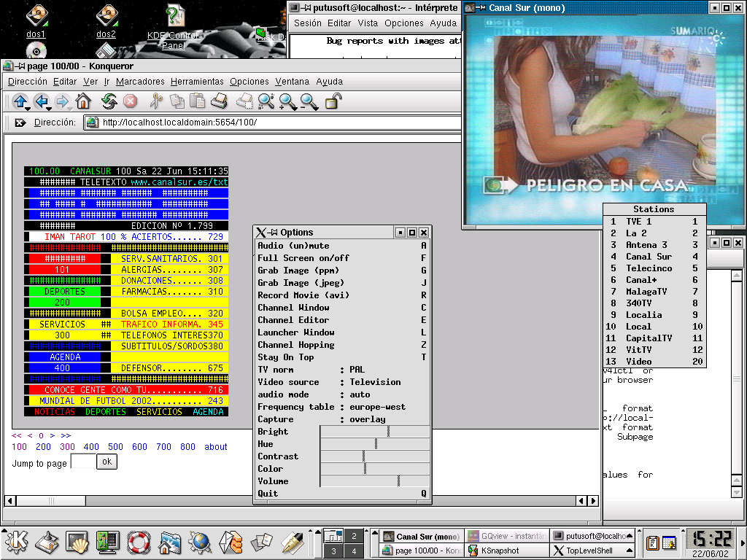Open teletext page 200 link
The height and width of the screenshot is (560, 747).
(43, 447)
